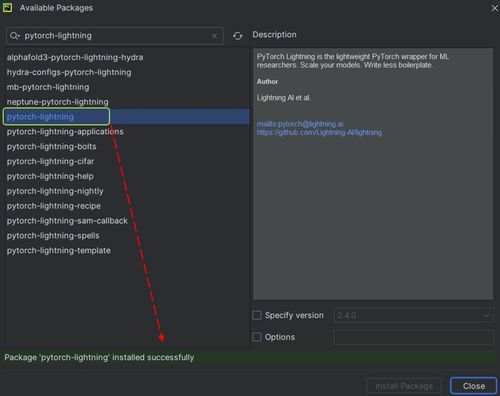Enable the Specify version checkbox

pyautogui.click(x=257, y=315)
